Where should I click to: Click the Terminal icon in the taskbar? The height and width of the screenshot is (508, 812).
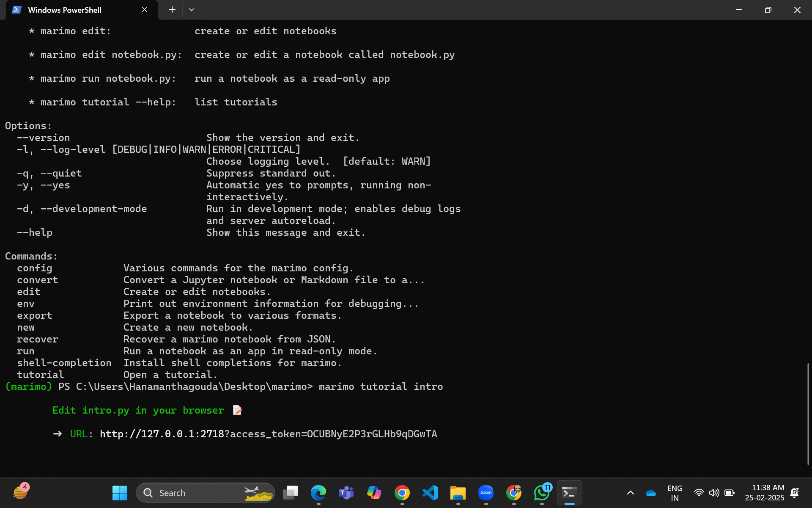(x=570, y=493)
